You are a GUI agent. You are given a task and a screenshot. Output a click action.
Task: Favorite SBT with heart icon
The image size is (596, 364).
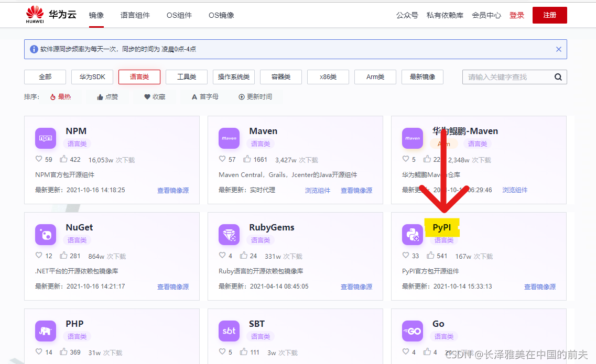[x=222, y=351]
